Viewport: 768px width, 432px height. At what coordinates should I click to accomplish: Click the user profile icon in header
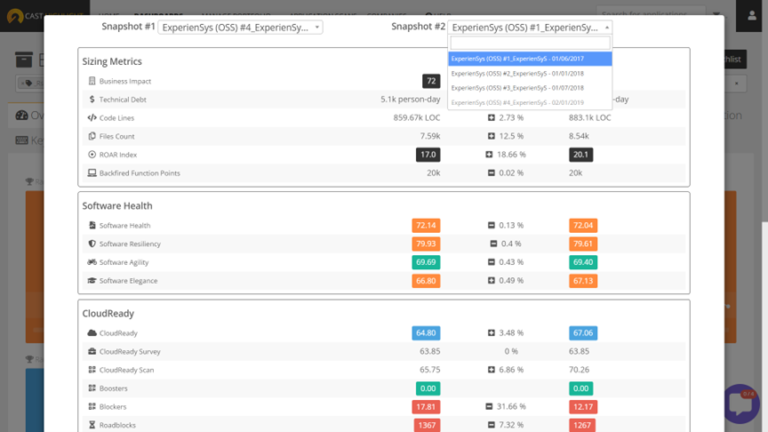click(x=752, y=15)
